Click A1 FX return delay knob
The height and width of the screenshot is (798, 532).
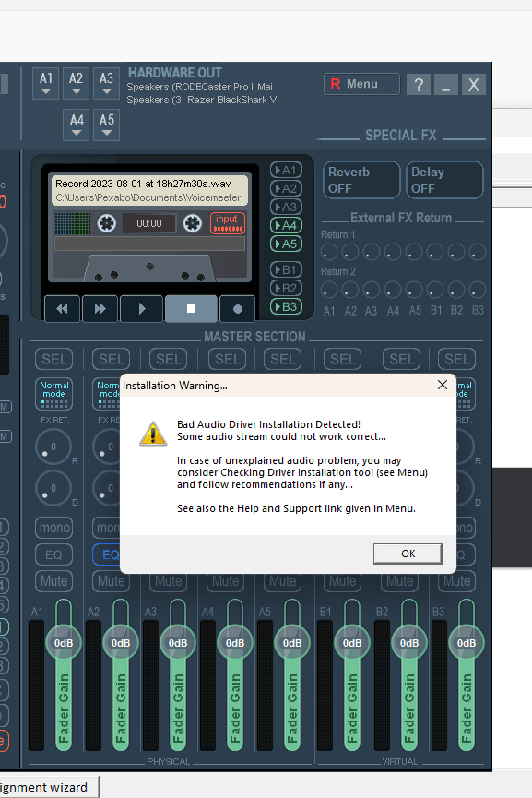tap(53, 488)
